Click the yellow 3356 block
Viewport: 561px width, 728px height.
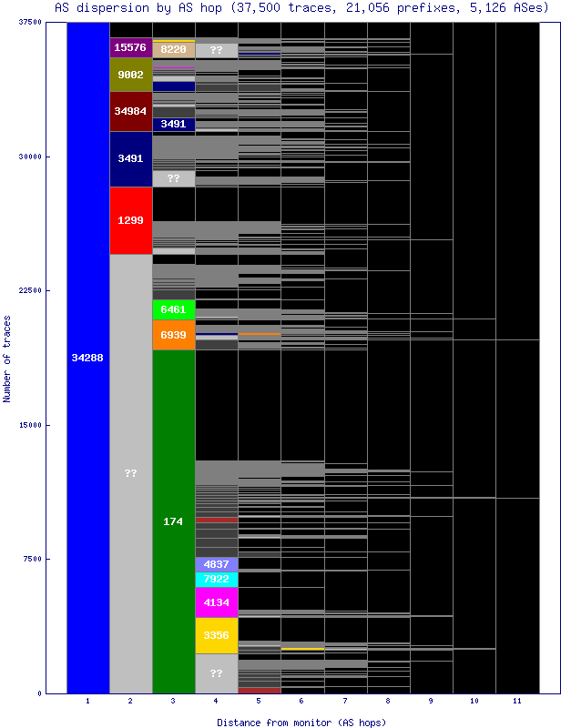tap(216, 635)
